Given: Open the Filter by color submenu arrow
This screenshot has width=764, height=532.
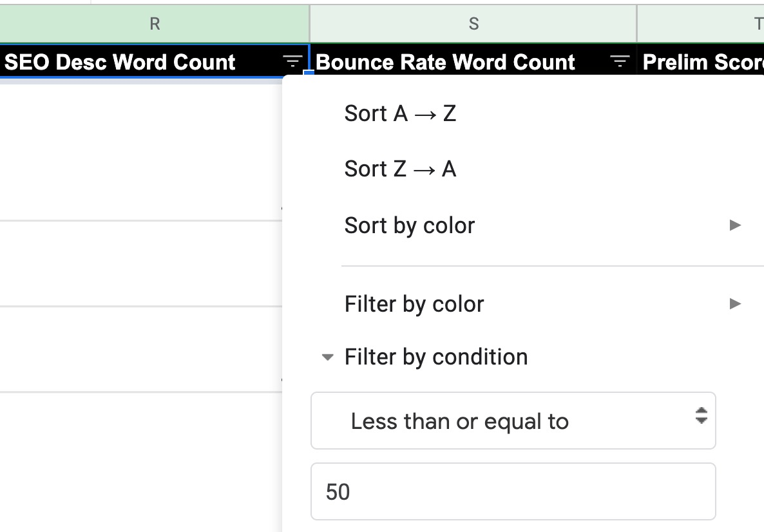Looking at the screenshot, I should (x=735, y=303).
